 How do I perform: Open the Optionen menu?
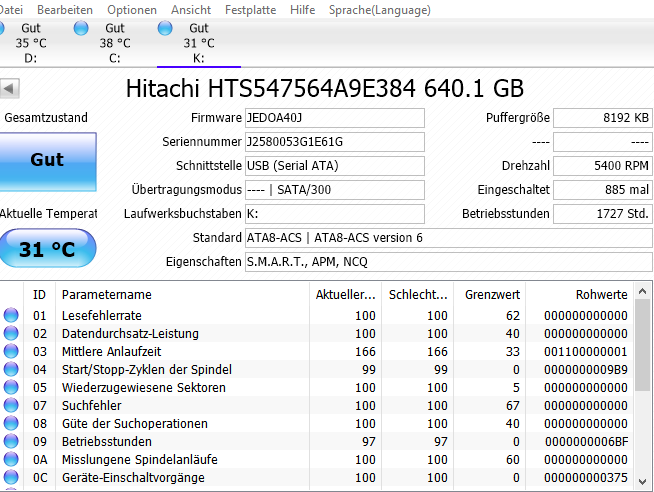coord(132,10)
